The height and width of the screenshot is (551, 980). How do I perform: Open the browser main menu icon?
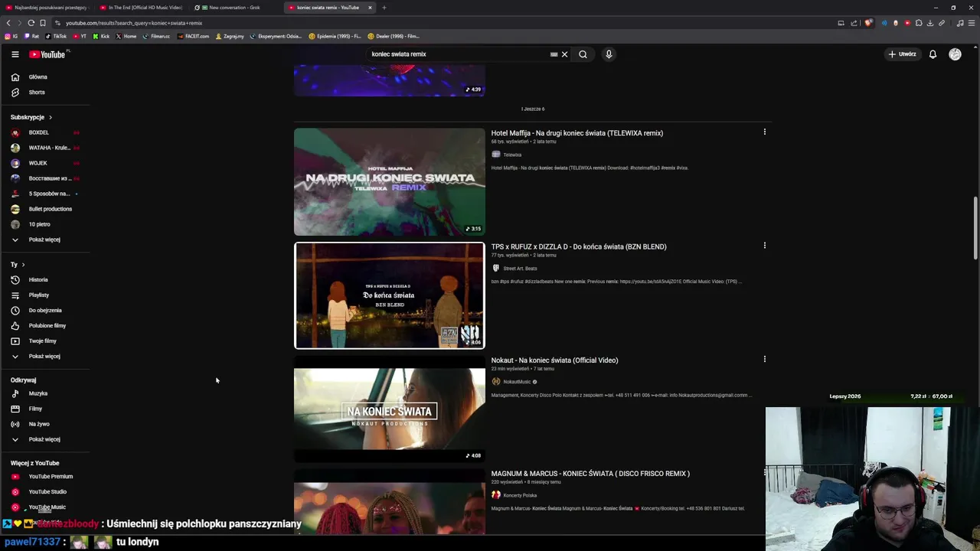pyautogui.click(x=972, y=23)
